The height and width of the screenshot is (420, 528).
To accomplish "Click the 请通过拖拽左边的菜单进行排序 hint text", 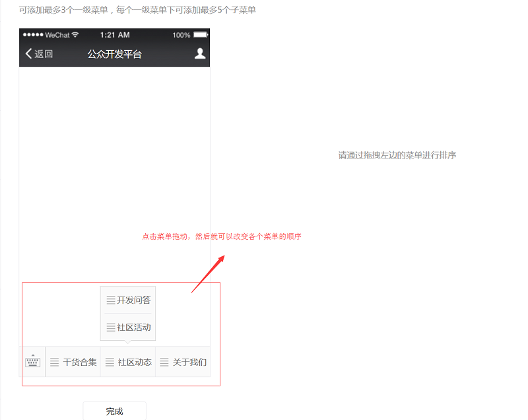I will [x=397, y=155].
